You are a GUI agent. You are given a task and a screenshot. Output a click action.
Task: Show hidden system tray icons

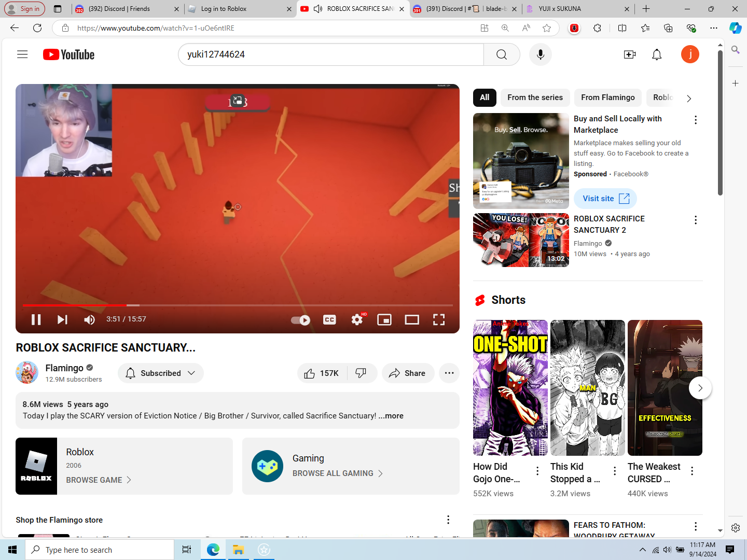pyautogui.click(x=643, y=550)
